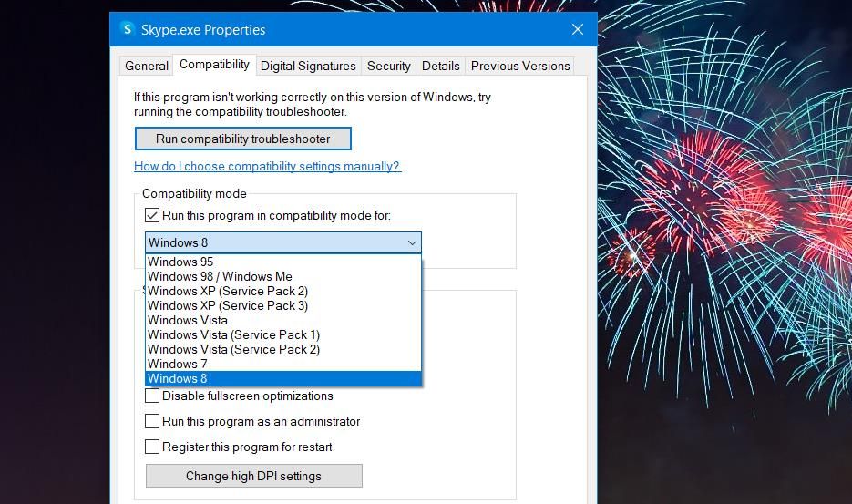Screen dimensions: 852x504
Task: Check Run this program as an administrator
Action: pyautogui.click(x=152, y=421)
